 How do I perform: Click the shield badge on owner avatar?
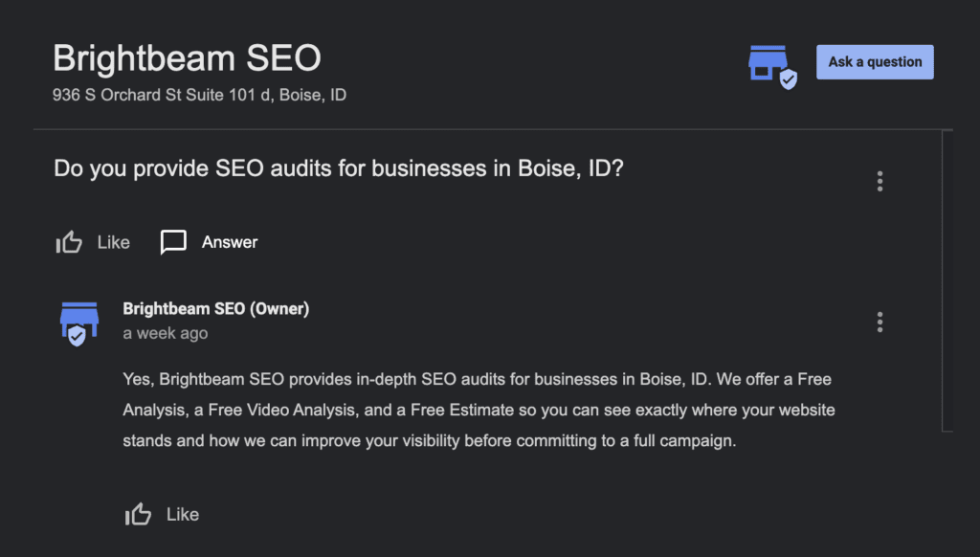(x=77, y=336)
